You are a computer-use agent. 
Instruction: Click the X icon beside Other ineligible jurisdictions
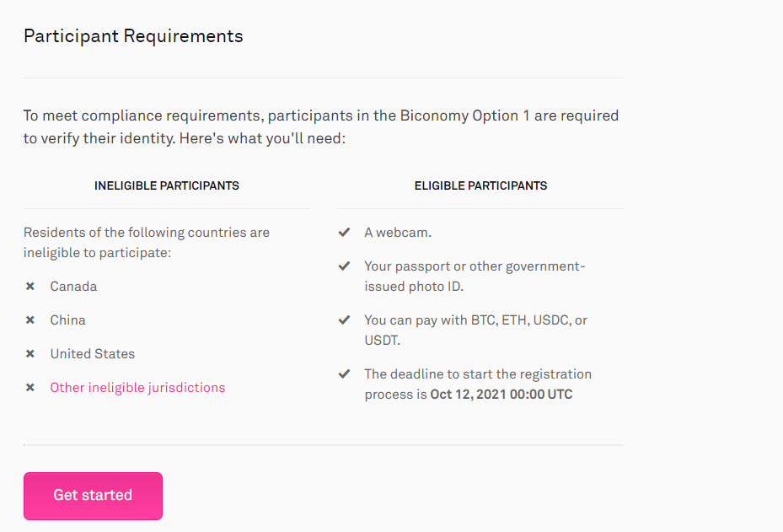pyautogui.click(x=30, y=387)
